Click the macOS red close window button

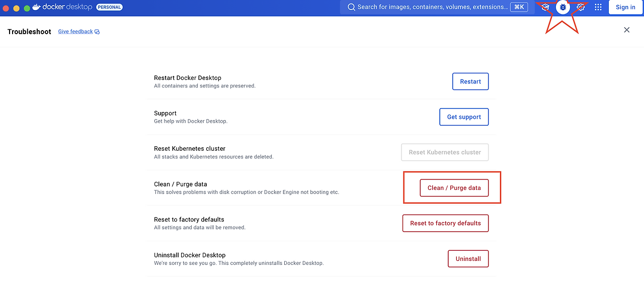pyautogui.click(x=6, y=8)
